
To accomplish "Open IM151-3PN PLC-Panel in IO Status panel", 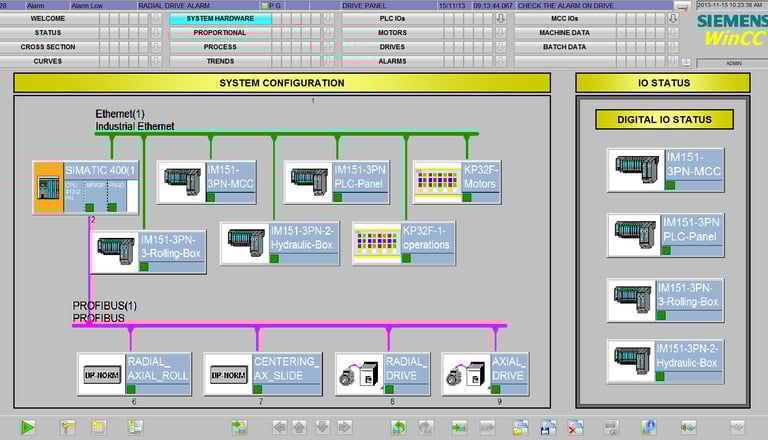I will coord(665,235).
